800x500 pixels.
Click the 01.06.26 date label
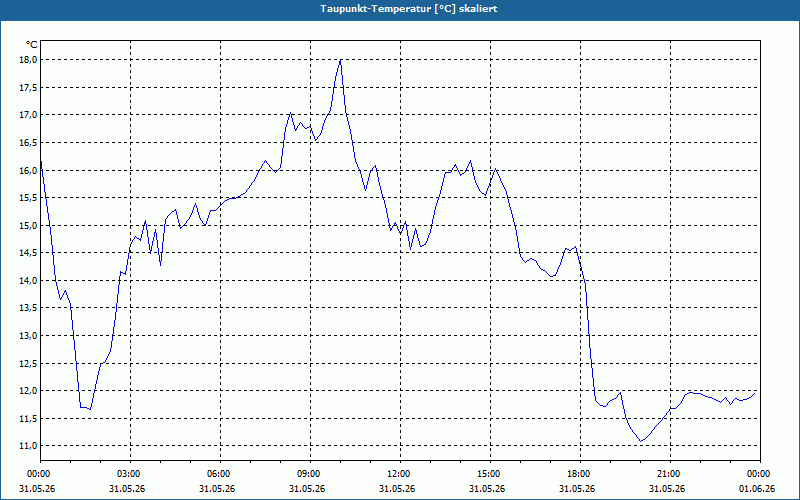tap(757, 488)
